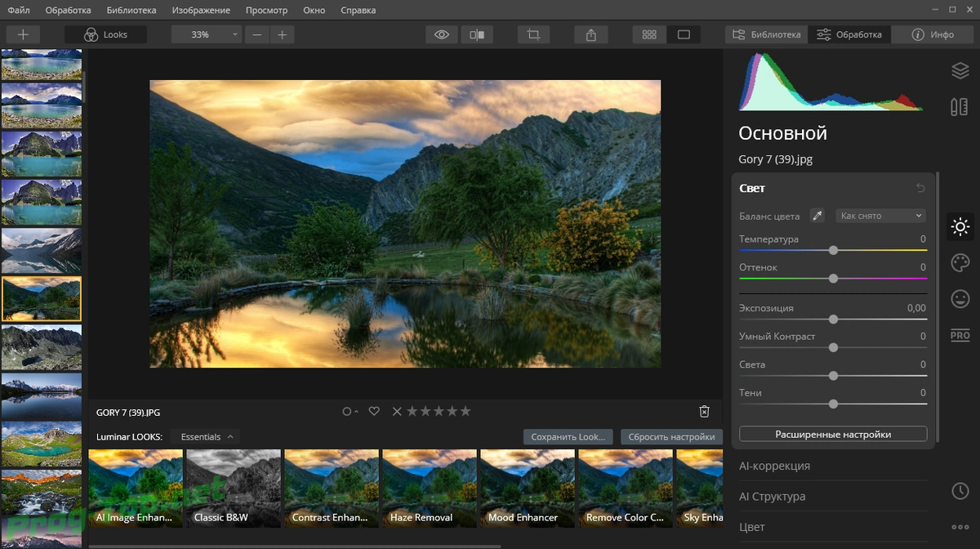Open the 33% zoom dropdown
Viewport: 980px width, 549px height.
click(207, 34)
